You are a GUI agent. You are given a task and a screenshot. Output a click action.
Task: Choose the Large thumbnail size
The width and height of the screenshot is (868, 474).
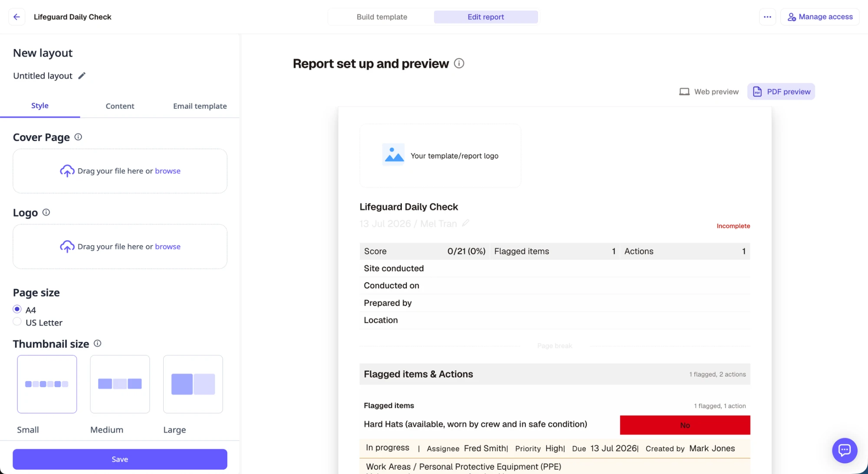point(193,384)
